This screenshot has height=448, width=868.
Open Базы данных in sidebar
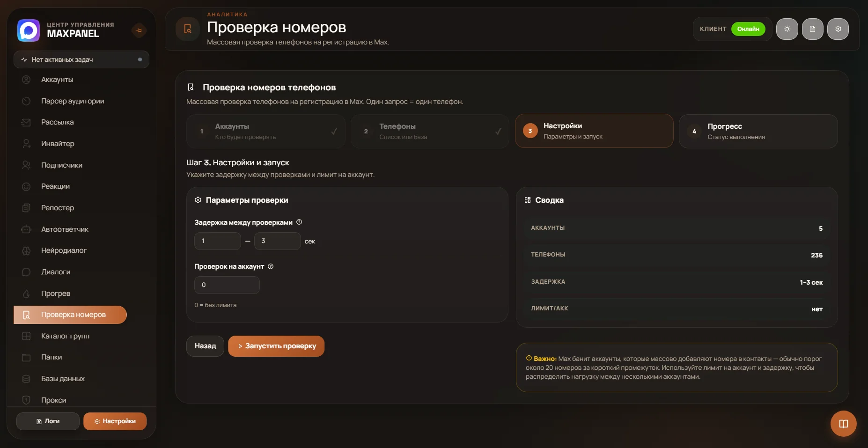(x=63, y=379)
